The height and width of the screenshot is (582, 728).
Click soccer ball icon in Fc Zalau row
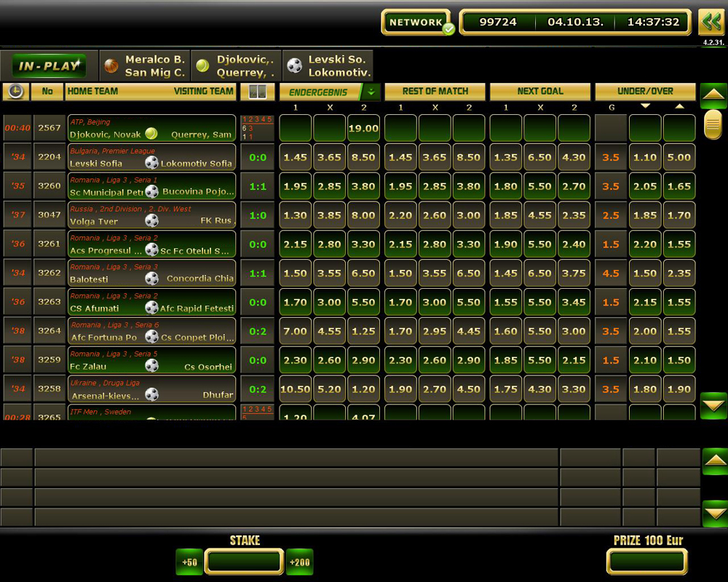(x=151, y=366)
